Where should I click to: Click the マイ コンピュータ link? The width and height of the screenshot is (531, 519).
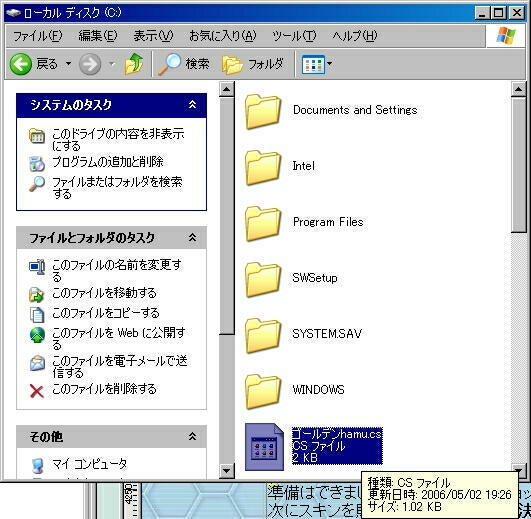click(89, 464)
